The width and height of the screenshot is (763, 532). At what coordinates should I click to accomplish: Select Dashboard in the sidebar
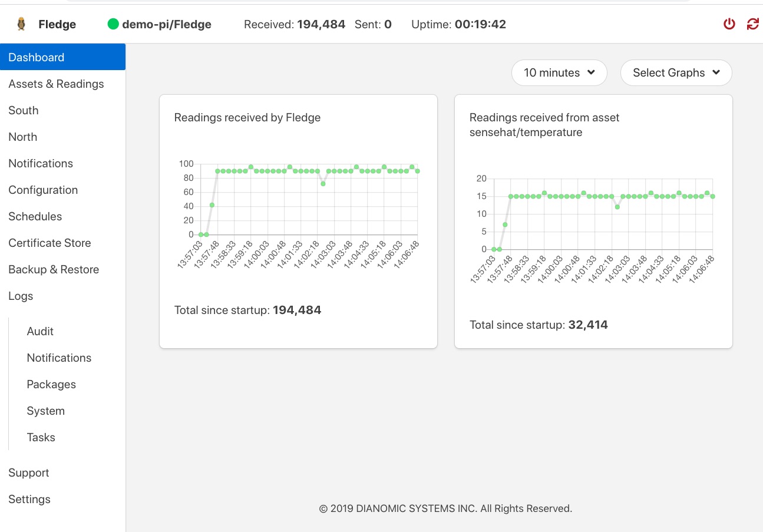(x=37, y=57)
